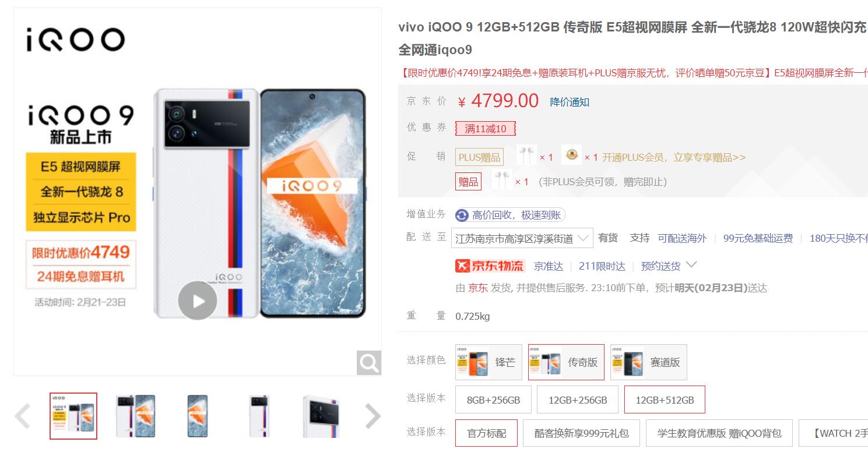This screenshot has width=868, height=449.
Task: Play the product video on main image
Action: pyautogui.click(x=198, y=300)
